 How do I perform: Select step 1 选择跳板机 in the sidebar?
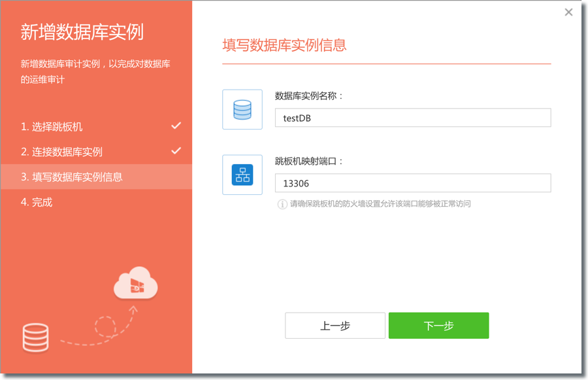52,126
